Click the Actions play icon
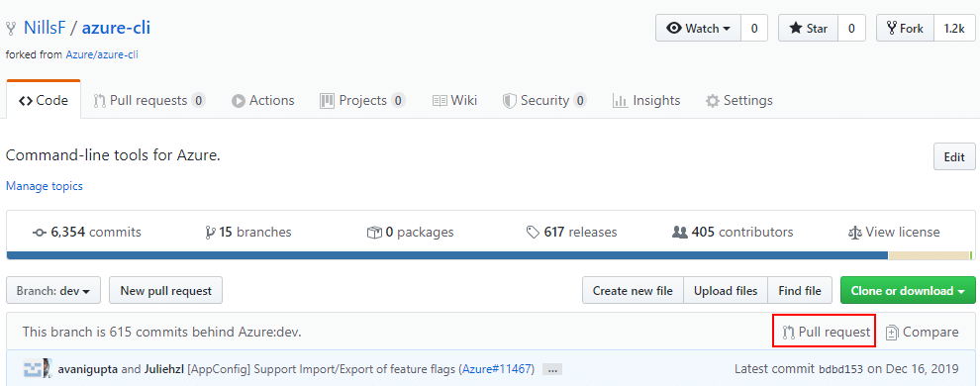The height and width of the screenshot is (386, 980). pos(238,101)
